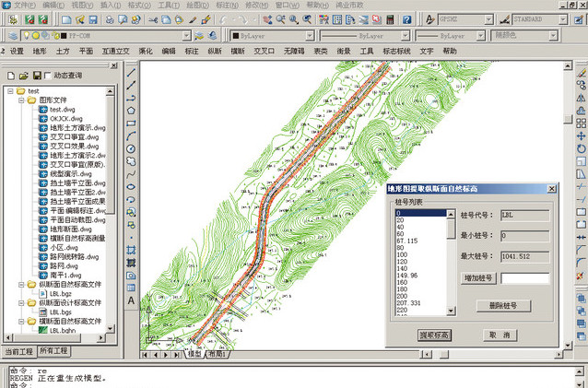Open the Layer Properties Manager icon
The image size is (588, 388).
coord(13,36)
